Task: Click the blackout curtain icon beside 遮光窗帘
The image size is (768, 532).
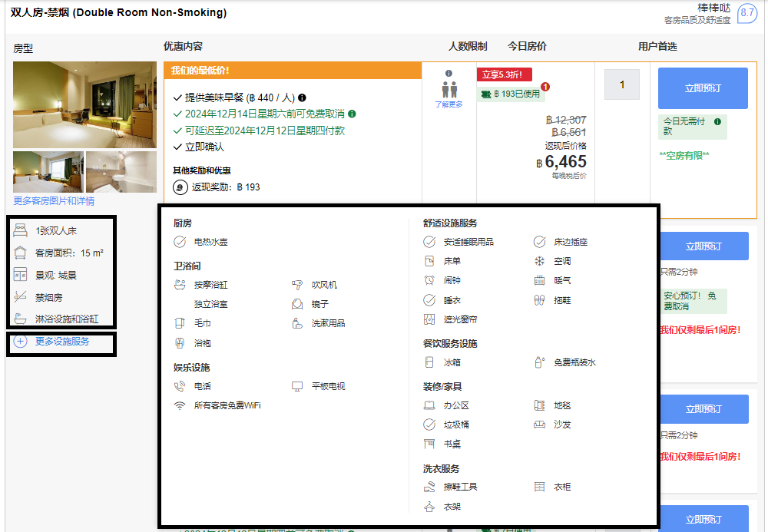Action: tap(429, 319)
